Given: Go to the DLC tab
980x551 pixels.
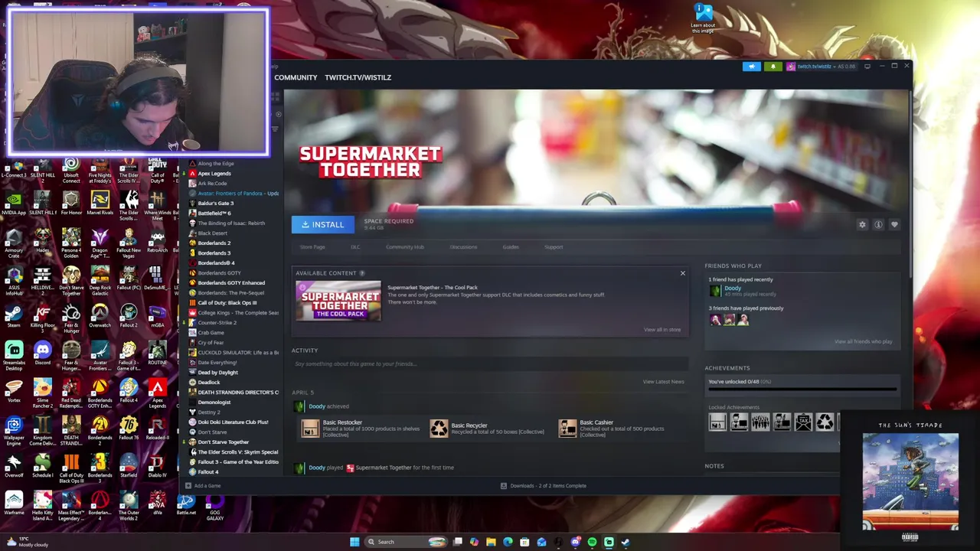Looking at the screenshot, I should (x=355, y=247).
